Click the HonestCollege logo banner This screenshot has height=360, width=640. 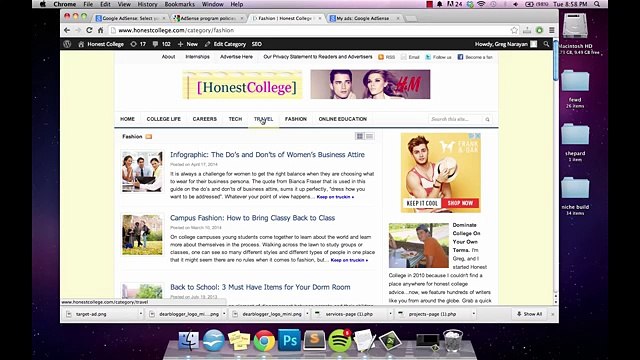click(x=242, y=85)
